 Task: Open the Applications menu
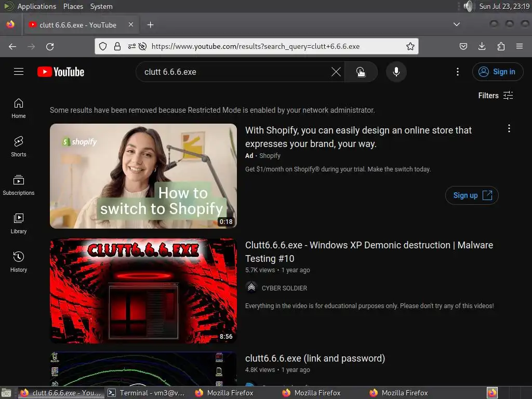click(37, 6)
